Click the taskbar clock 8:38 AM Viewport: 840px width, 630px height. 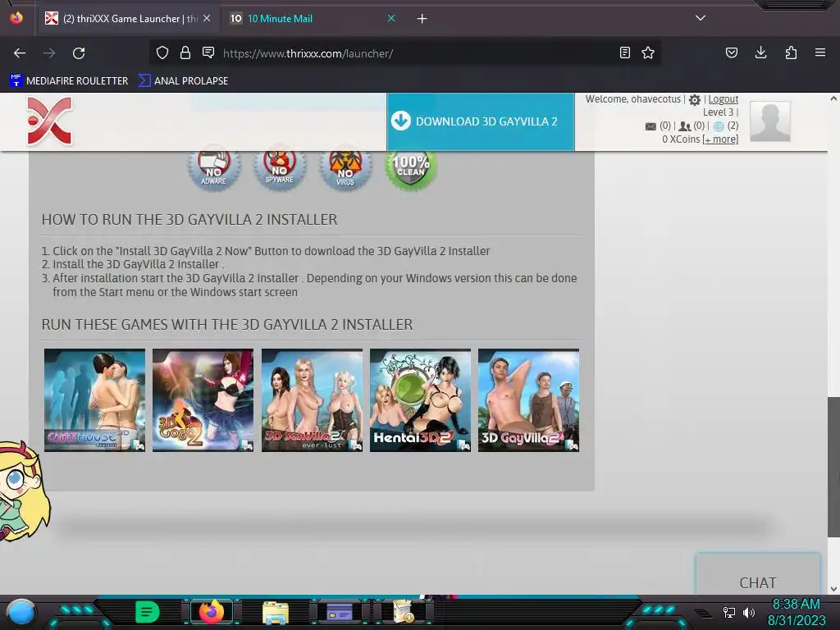[x=796, y=605]
